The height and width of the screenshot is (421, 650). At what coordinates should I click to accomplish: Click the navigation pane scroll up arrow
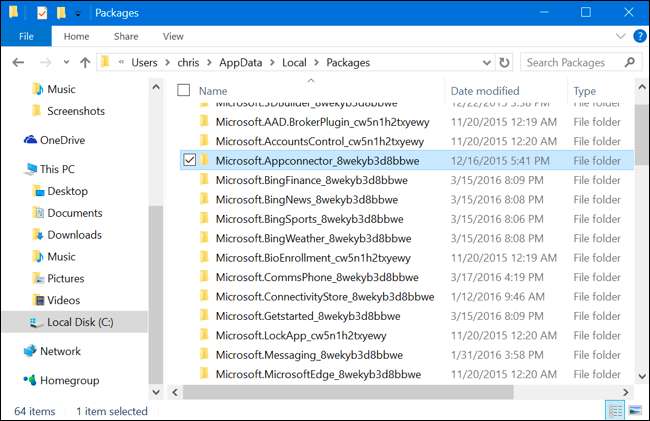(x=156, y=87)
